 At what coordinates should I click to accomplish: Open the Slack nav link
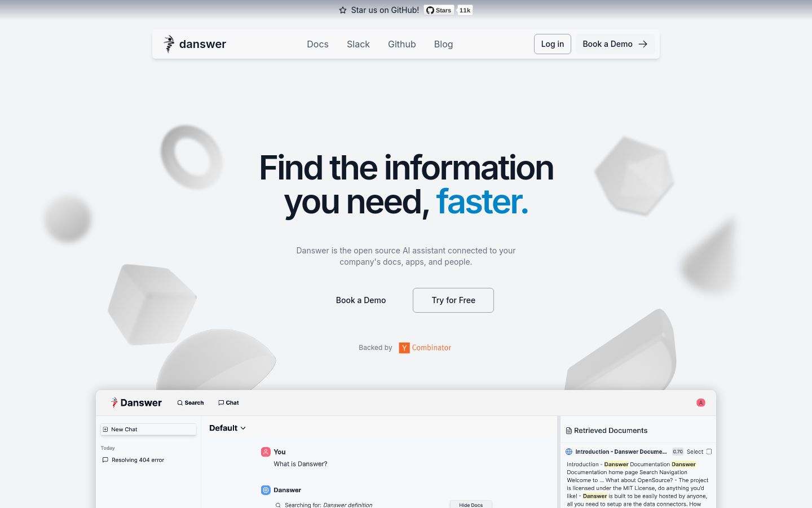[x=358, y=44]
